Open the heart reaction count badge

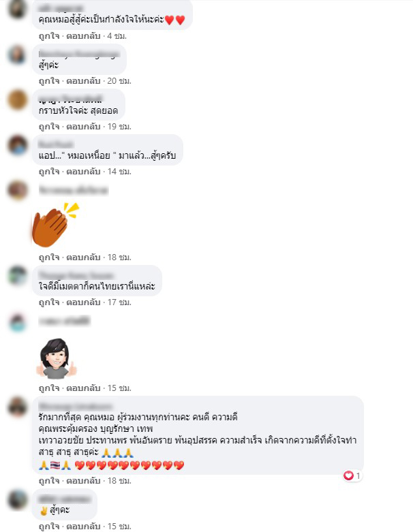tap(352, 475)
